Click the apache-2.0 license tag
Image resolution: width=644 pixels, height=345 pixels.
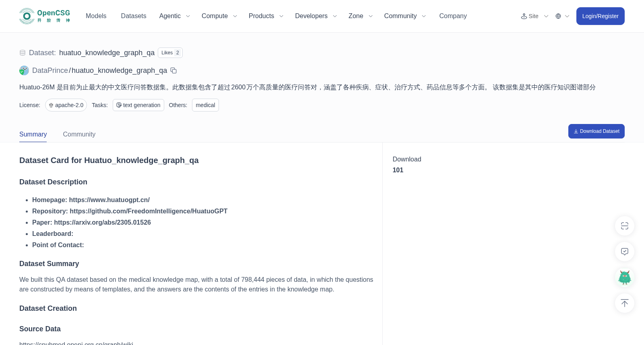tap(66, 105)
